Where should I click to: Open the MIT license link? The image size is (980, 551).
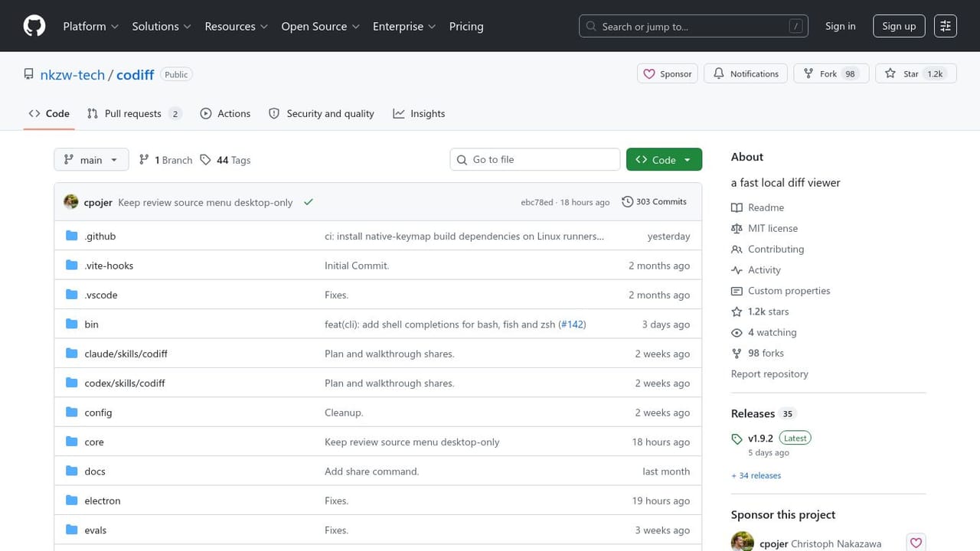click(x=765, y=228)
